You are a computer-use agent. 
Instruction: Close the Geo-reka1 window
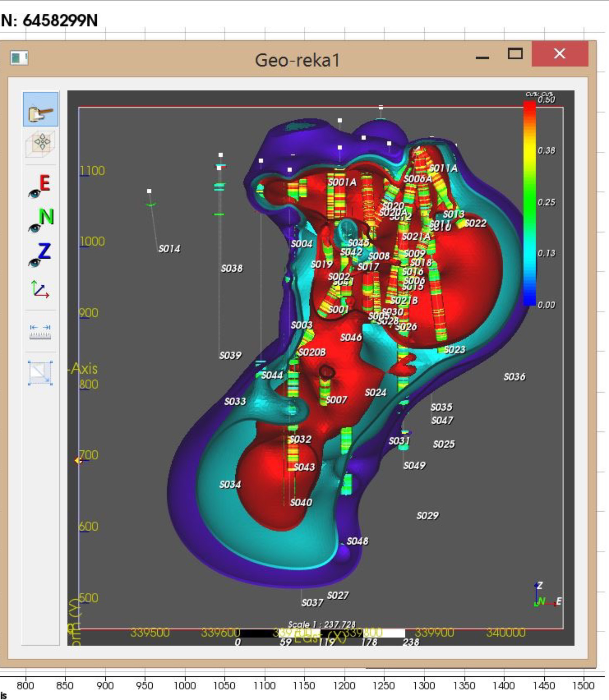point(560,54)
